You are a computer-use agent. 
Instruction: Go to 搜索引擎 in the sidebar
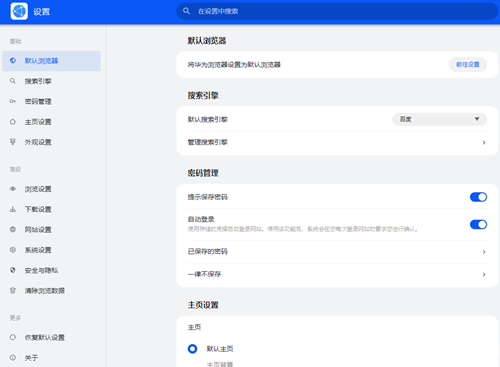(x=51, y=81)
